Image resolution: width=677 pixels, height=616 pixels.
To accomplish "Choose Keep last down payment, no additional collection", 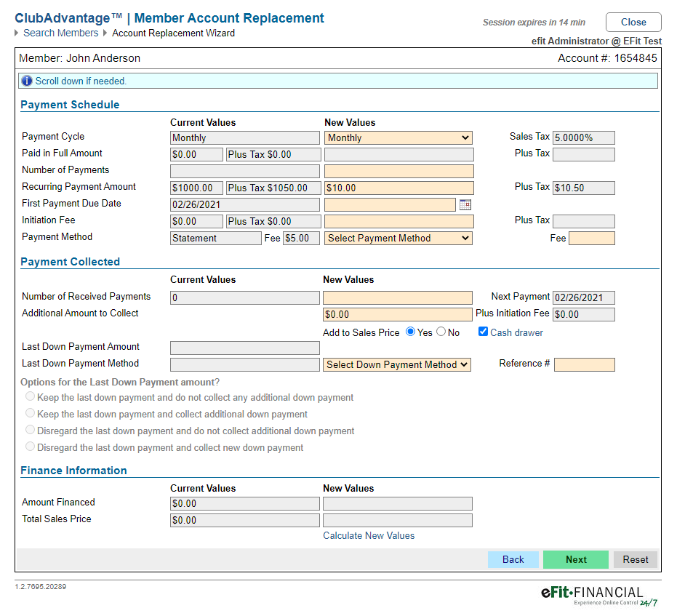I will pos(30,396).
